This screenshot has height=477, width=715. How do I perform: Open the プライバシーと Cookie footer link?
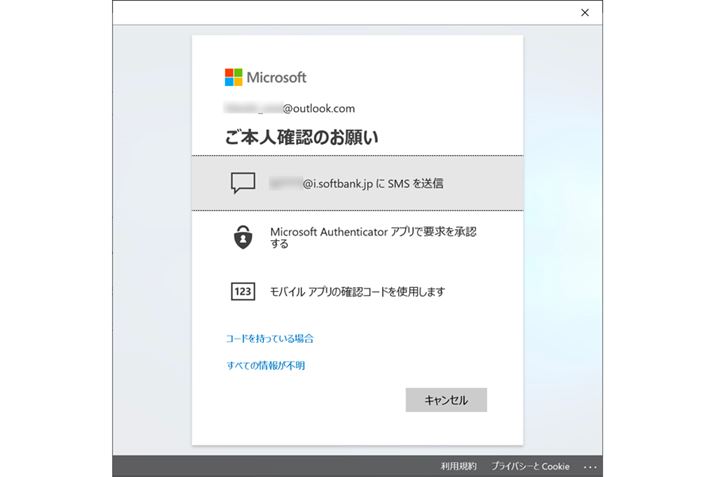(x=530, y=466)
